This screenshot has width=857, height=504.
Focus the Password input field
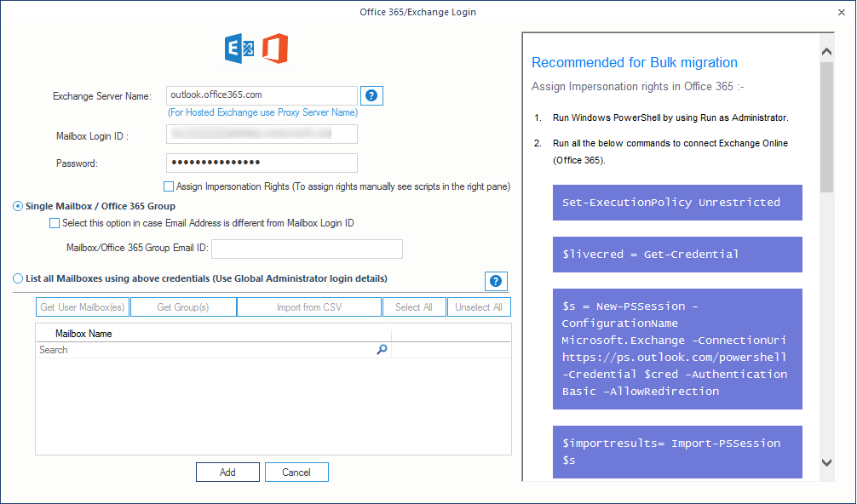[x=262, y=163]
